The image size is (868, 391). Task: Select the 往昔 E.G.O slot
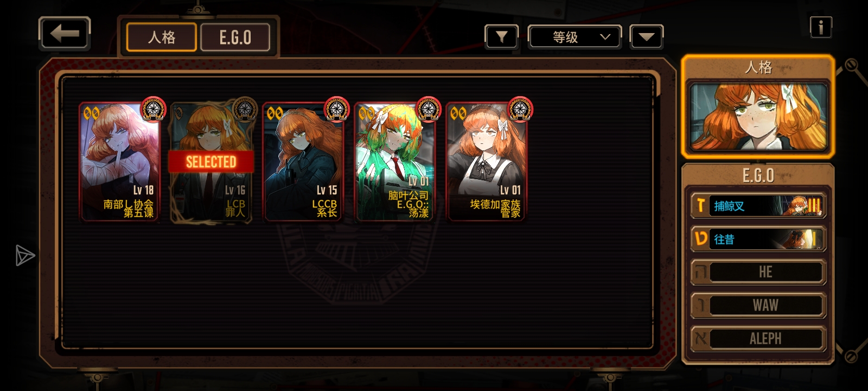[x=758, y=239]
